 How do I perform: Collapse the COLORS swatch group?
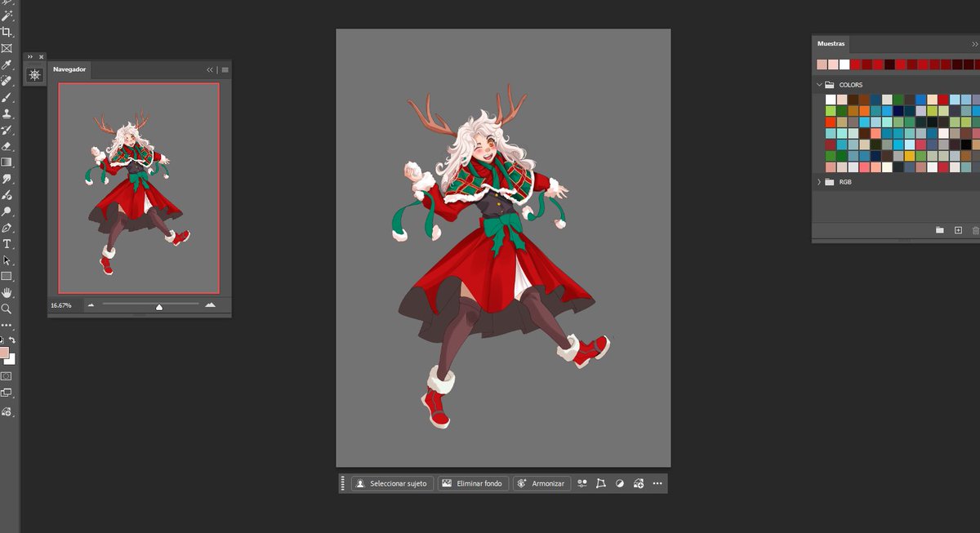pyautogui.click(x=819, y=84)
